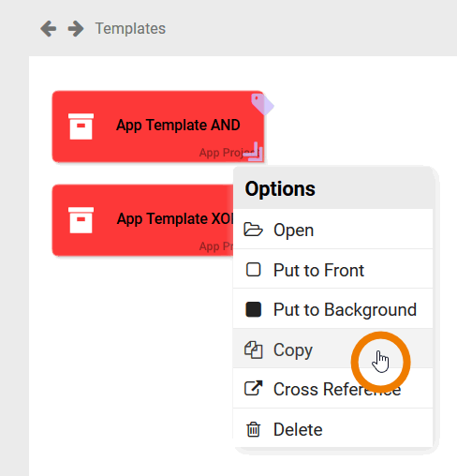Select Copy in the context menu
The image size is (457, 476).
point(332,349)
